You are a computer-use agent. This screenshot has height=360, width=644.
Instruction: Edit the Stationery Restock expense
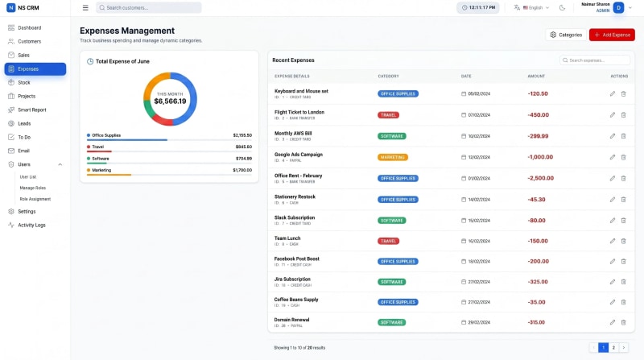click(613, 199)
